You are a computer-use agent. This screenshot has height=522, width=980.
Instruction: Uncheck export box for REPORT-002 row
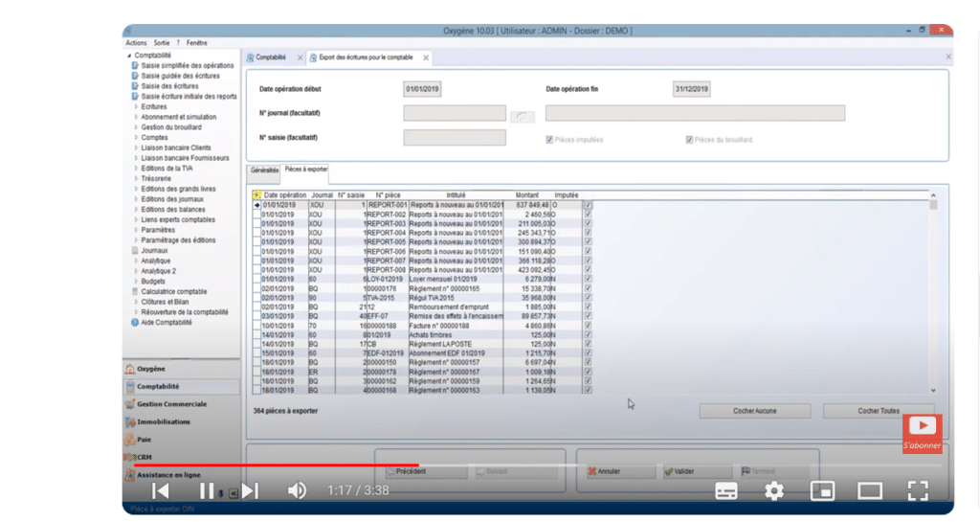(588, 215)
